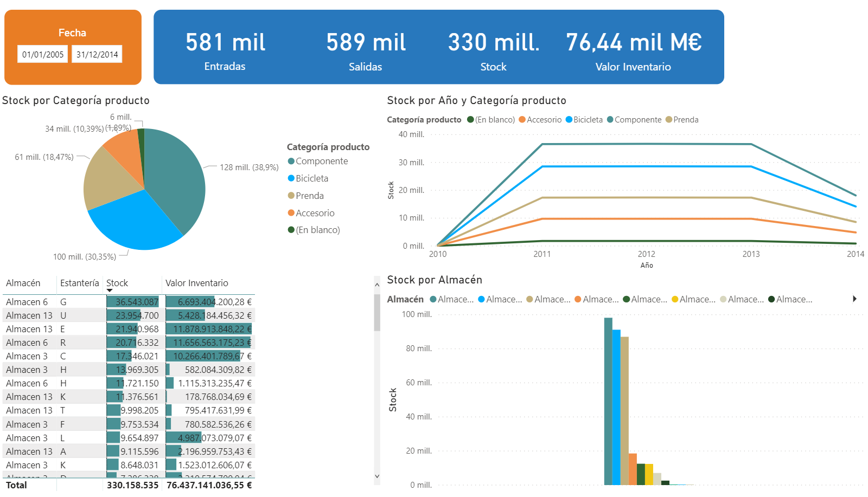Select the tallest teal bar in Stock por Almacén
Viewport: 868px width, 497px height.
point(608,401)
